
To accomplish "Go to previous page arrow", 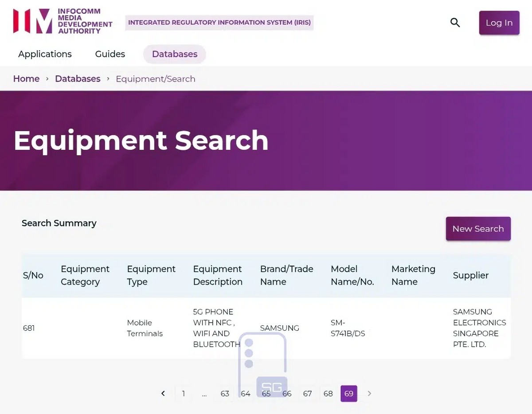I will [x=163, y=394].
